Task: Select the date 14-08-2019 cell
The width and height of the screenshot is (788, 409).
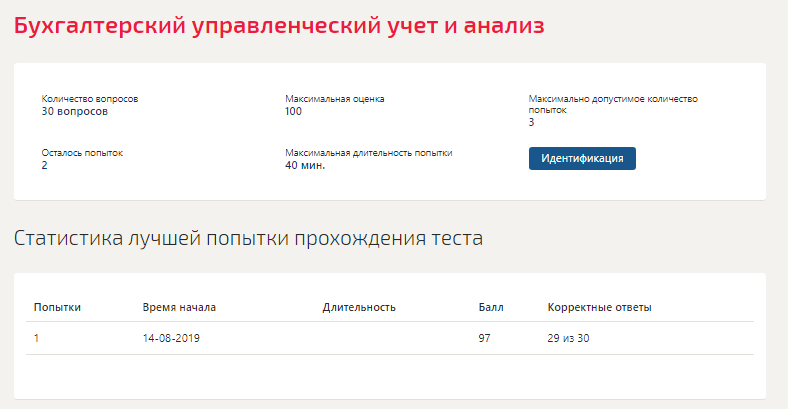Action: click(x=171, y=338)
